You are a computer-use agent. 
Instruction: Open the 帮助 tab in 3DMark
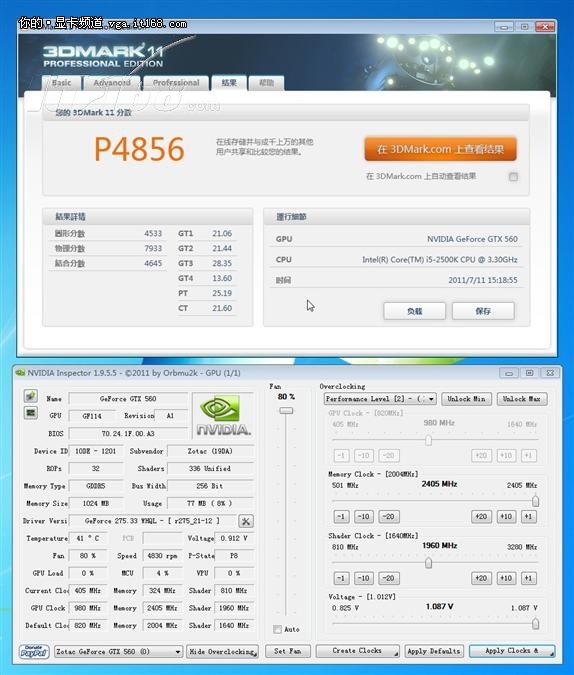[x=267, y=83]
